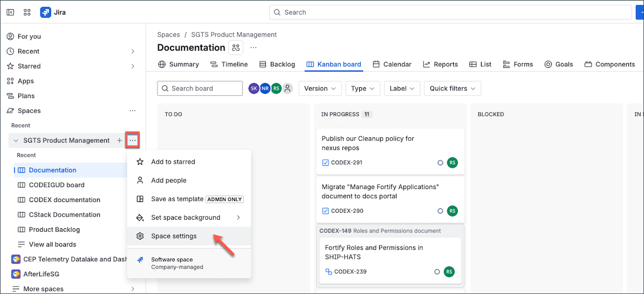Switch to Timeline tab

pos(229,65)
